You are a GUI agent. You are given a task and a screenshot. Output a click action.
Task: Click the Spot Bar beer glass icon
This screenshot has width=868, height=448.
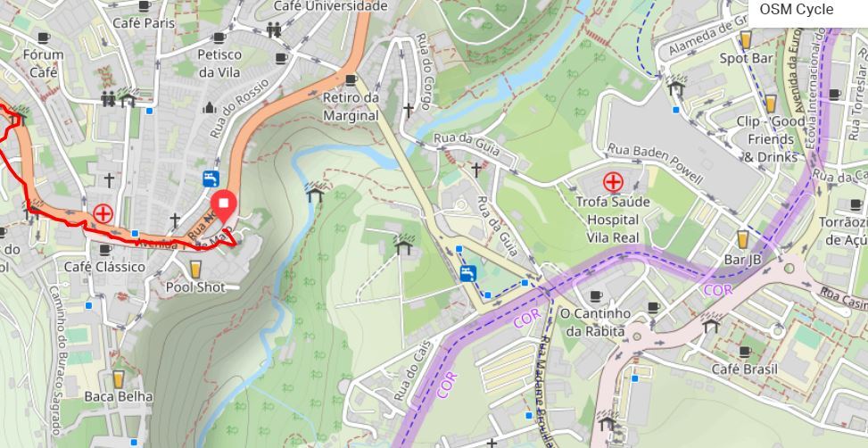click(x=746, y=40)
